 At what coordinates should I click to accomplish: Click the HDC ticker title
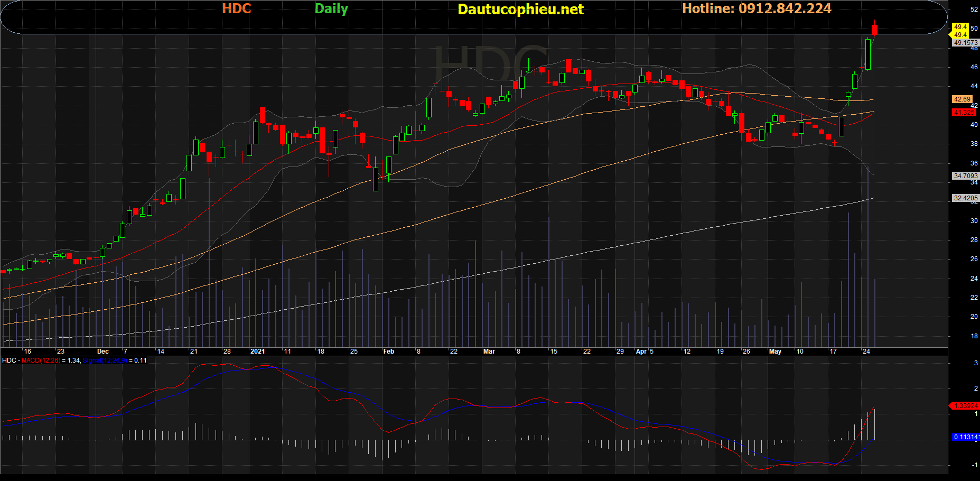point(236,8)
